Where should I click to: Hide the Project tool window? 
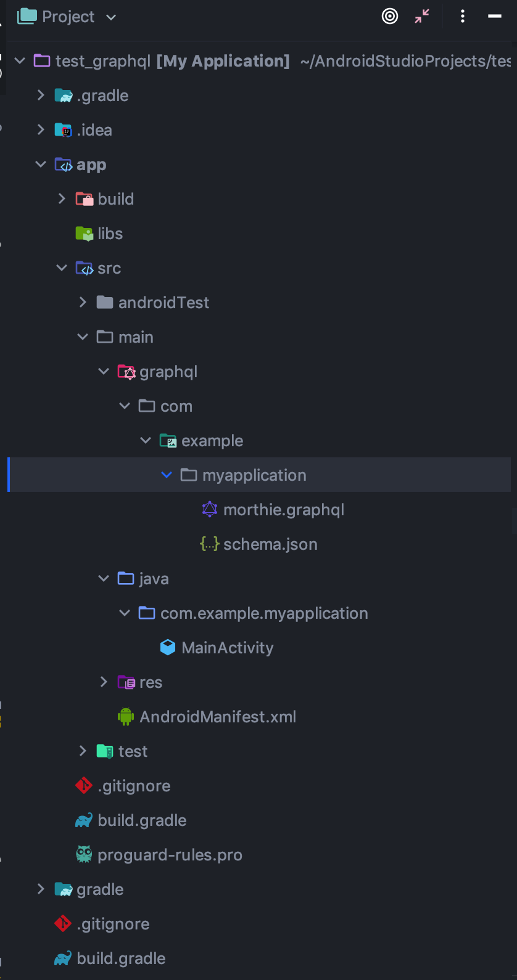[x=494, y=16]
